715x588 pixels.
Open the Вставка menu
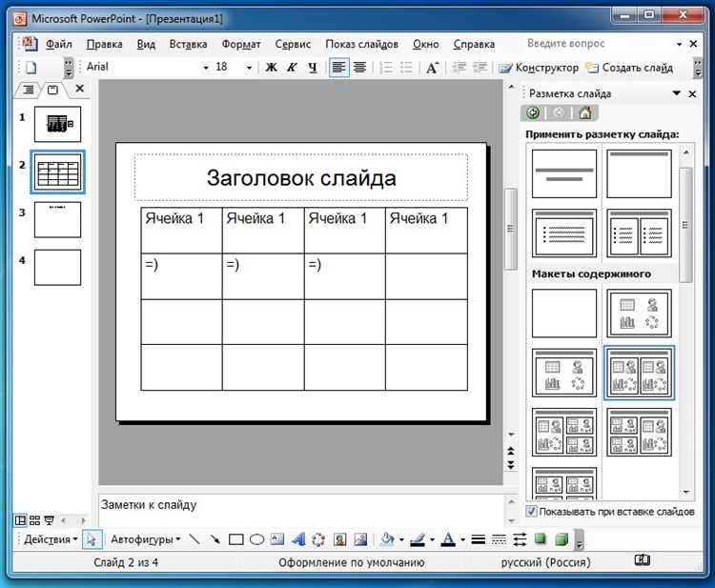[x=188, y=44]
